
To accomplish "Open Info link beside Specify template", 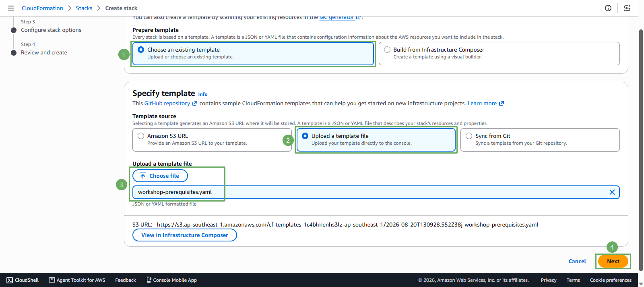I will tap(203, 94).
